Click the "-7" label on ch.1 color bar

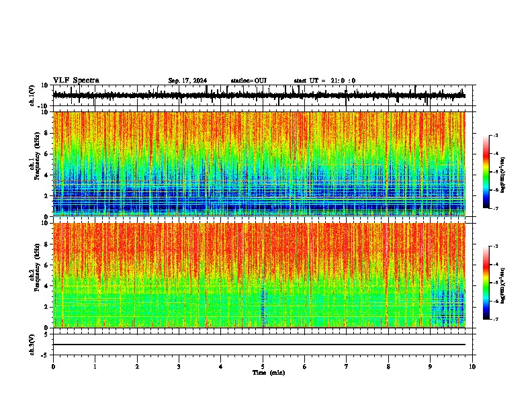coord(495,208)
